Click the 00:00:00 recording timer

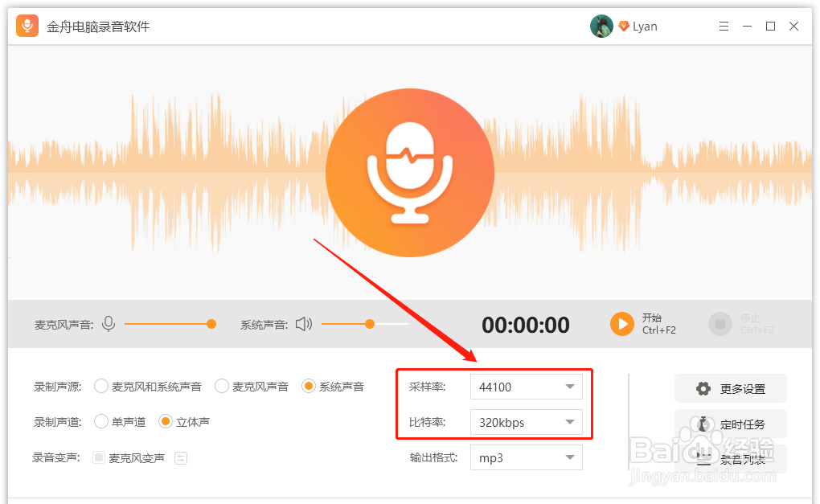click(x=526, y=325)
